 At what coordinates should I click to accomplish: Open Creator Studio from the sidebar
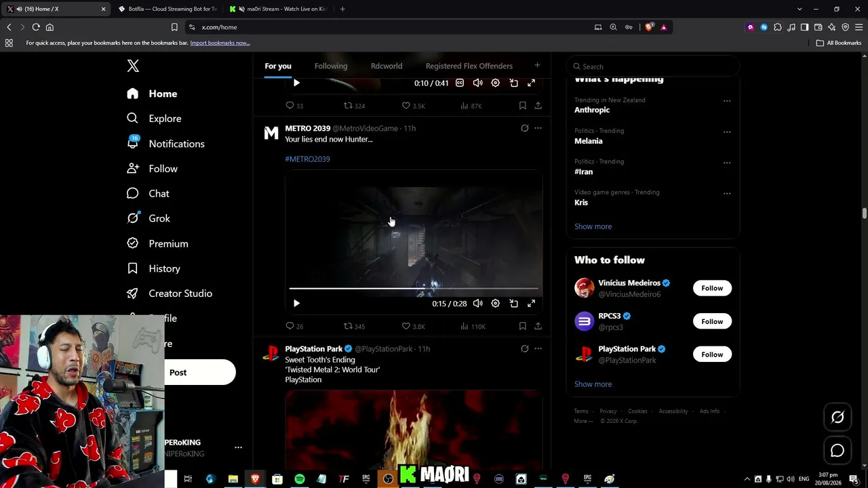pyautogui.click(x=170, y=293)
